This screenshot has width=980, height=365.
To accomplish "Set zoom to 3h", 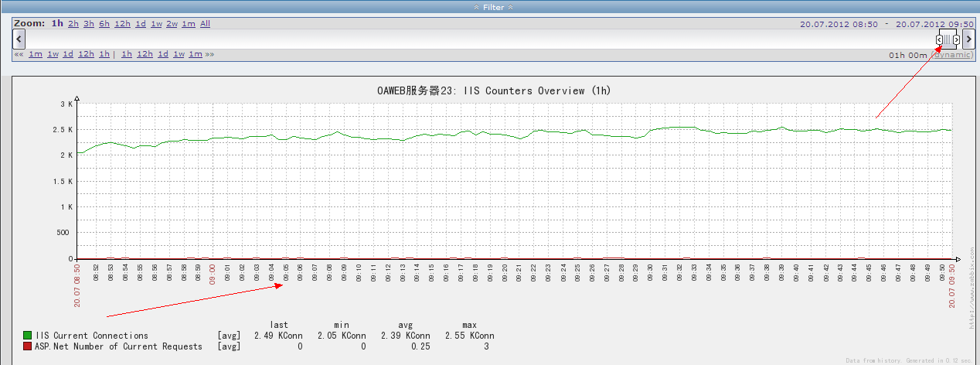I will tap(89, 24).
